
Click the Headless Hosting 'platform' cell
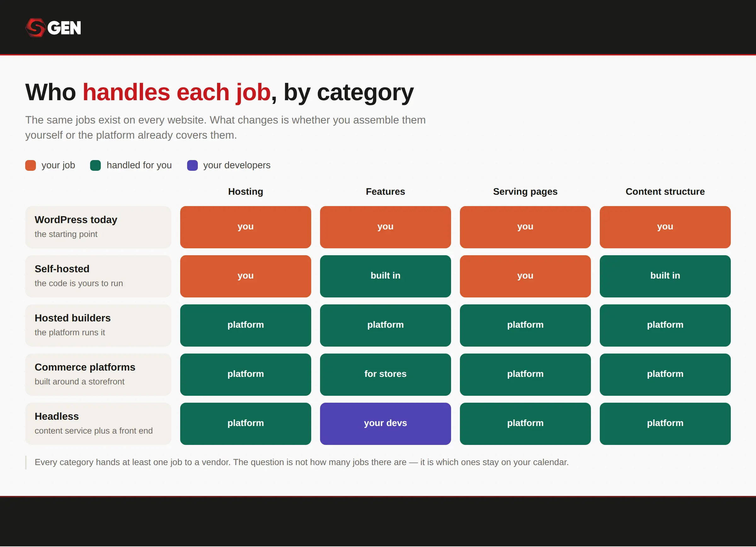tap(246, 424)
